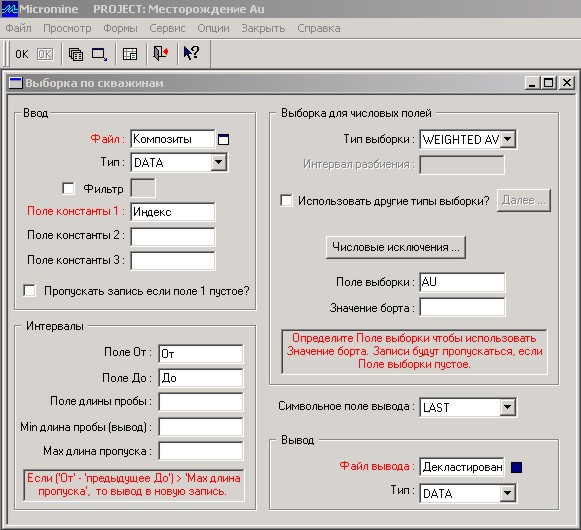Click the OK run toolbar button

[x=21, y=54]
